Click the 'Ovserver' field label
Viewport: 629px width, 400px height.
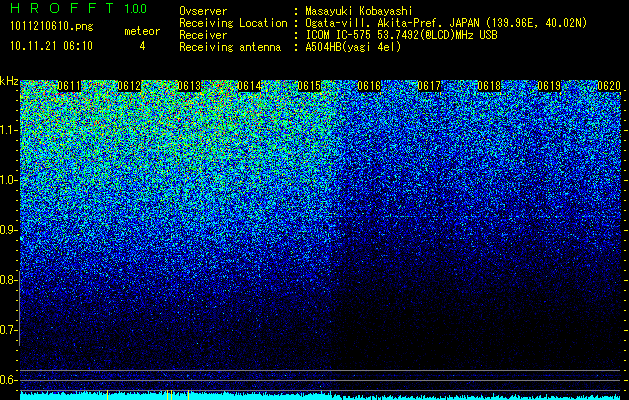[203, 11]
